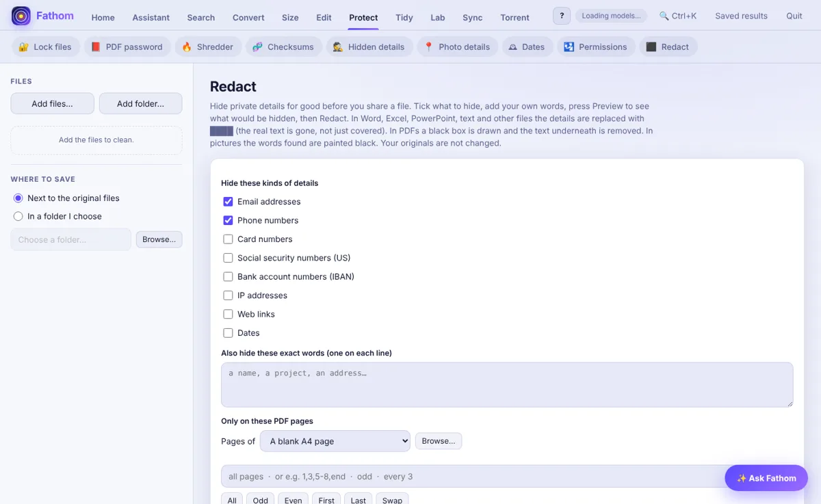
Task: Open the Convert tab
Action: pos(248,18)
